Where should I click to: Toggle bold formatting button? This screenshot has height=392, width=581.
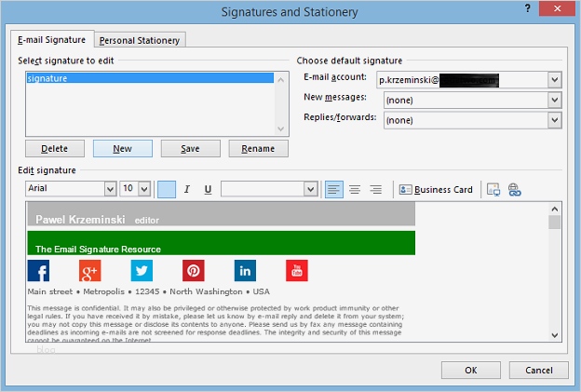pos(167,189)
